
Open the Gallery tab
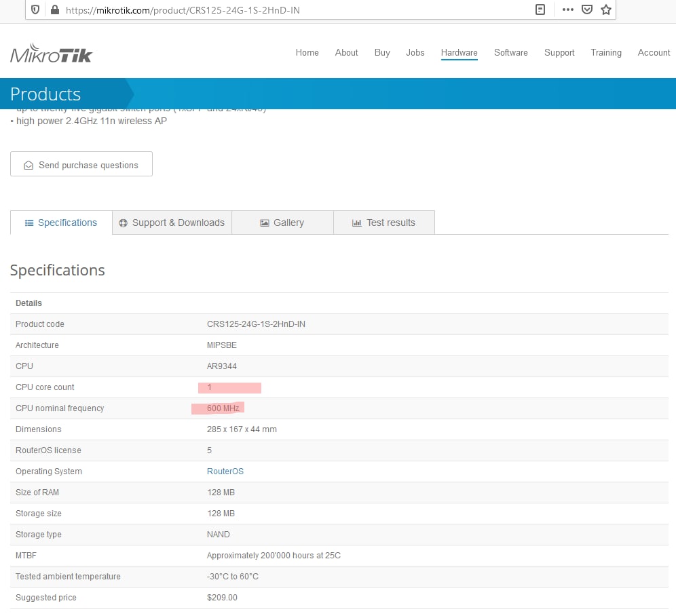pyautogui.click(x=282, y=223)
